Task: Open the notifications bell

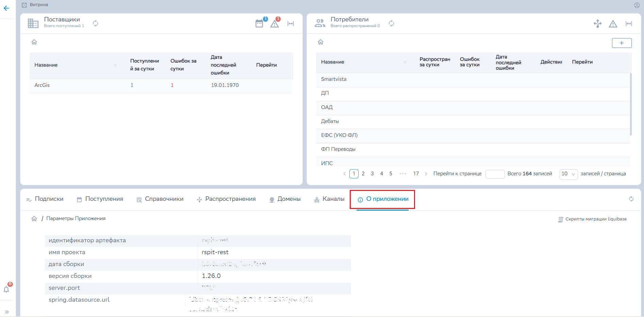Action: click(6, 289)
